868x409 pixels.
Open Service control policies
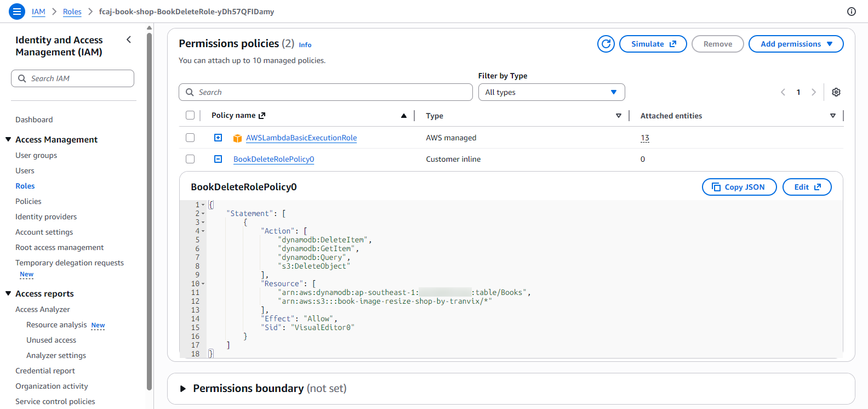pos(55,401)
